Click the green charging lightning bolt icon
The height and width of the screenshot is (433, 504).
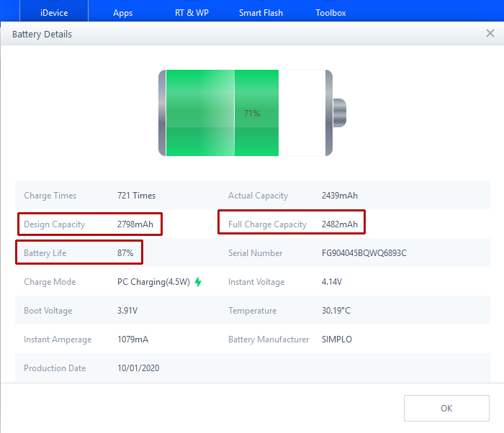[198, 282]
